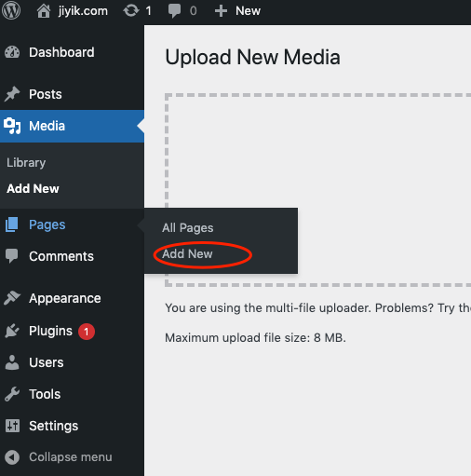Click the Settings sliders icon
Image resolution: width=471 pixels, height=476 pixels.
(12, 426)
